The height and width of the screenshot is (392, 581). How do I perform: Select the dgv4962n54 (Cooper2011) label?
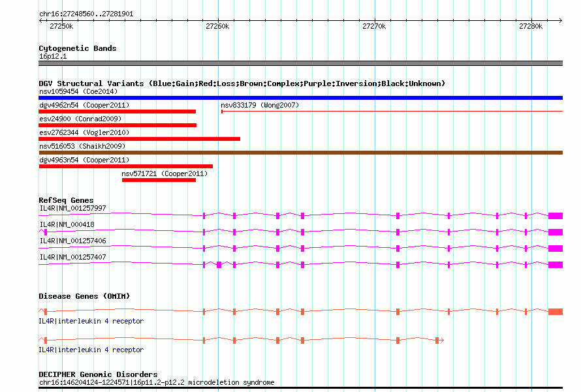84,105
